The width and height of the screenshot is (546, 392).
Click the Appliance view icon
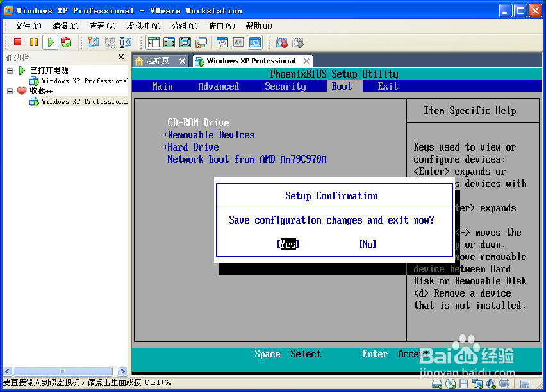238,42
